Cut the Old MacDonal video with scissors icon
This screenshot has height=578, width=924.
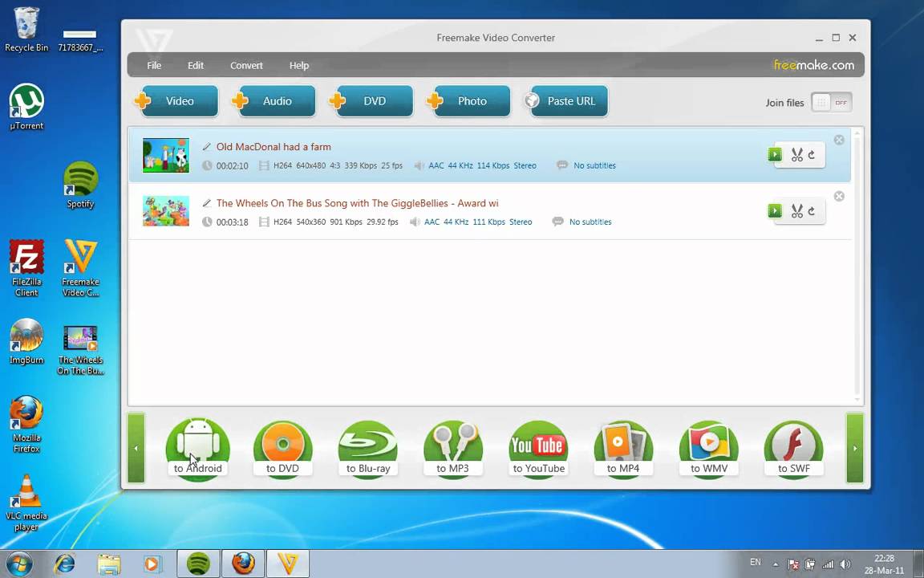pos(796,155)
